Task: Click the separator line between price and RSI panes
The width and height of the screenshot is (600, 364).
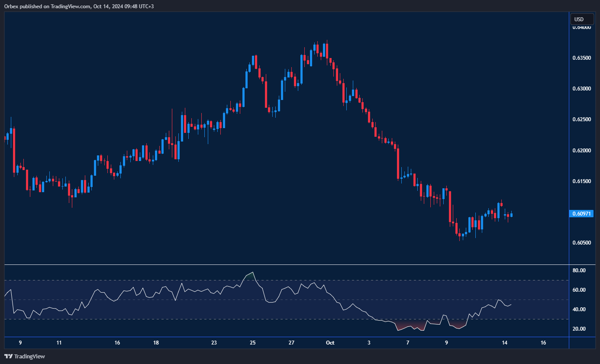Action: pos(286,264)
